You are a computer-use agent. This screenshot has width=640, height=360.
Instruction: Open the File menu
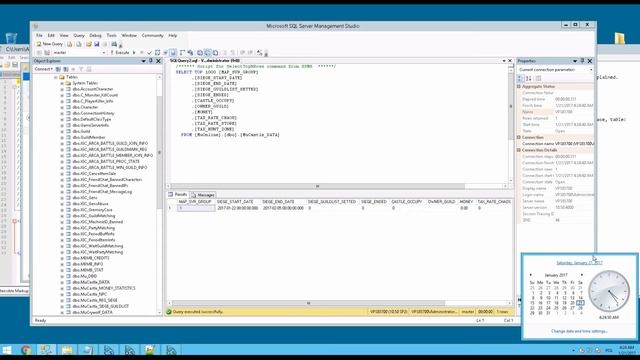click(39, 36)
